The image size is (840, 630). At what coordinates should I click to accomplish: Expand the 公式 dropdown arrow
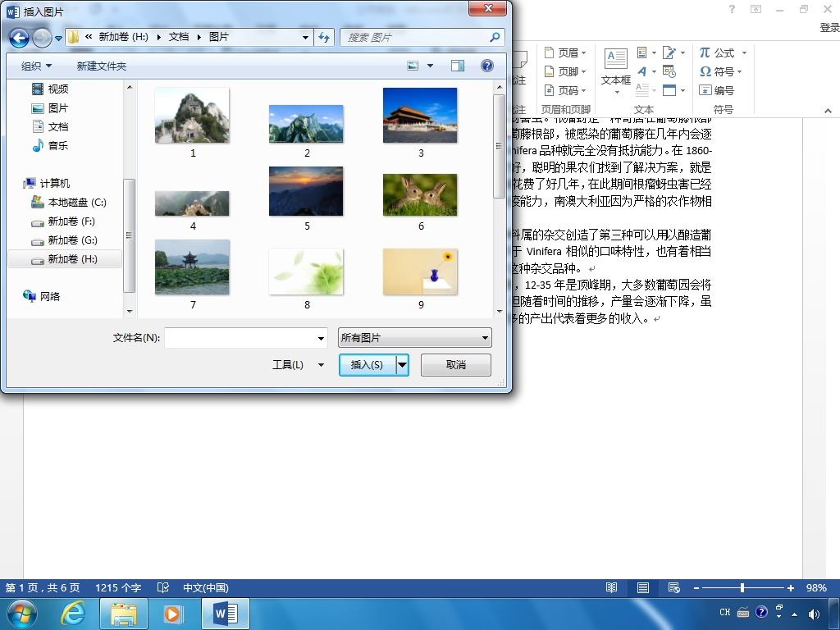[743, 53]
